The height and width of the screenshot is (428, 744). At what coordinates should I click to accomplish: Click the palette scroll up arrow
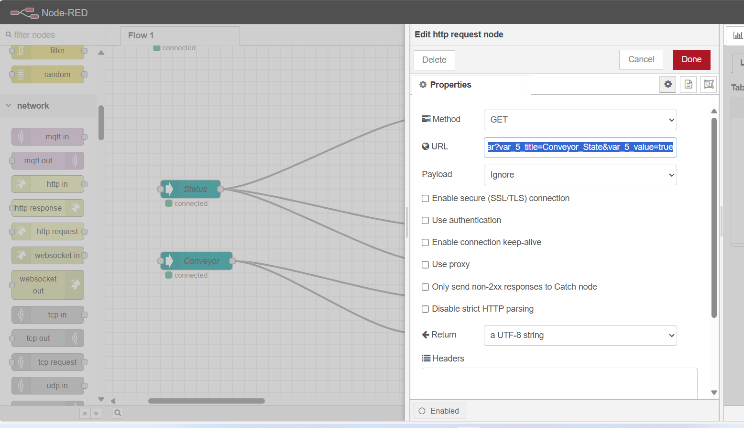coord(101,53)
